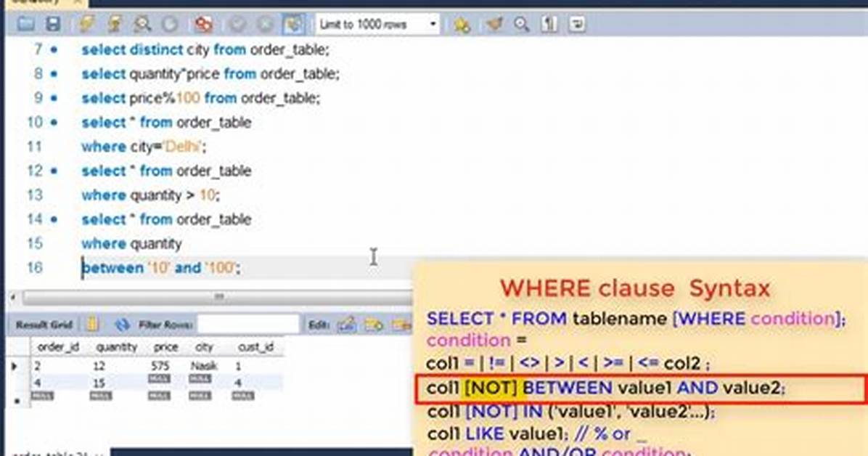Click the quantity cell with 12
The image size is (868, 456).
pyautogui.click(x=99, y=366)
